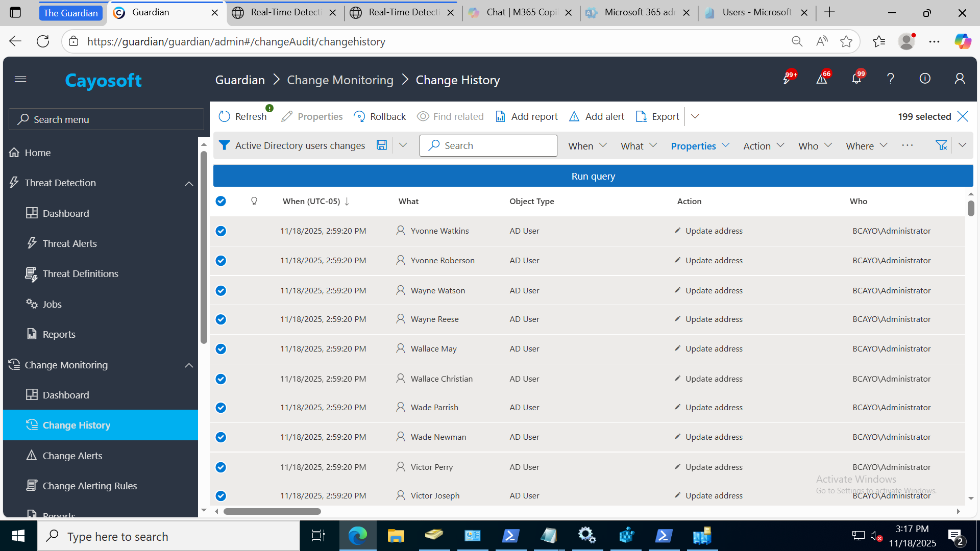This screenshot has height=551, width=980.
Task: Click the save filter disk icon
Action: tap(381, 145)
